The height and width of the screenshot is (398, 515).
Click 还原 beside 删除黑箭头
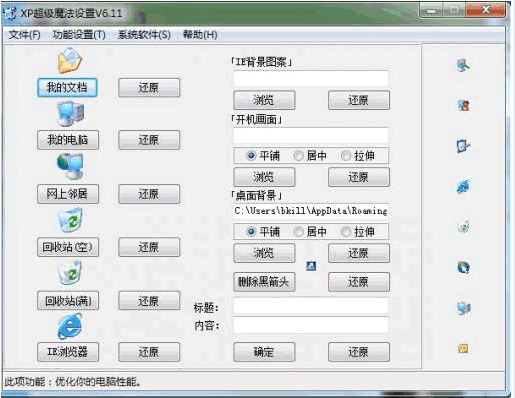(359, 282)
